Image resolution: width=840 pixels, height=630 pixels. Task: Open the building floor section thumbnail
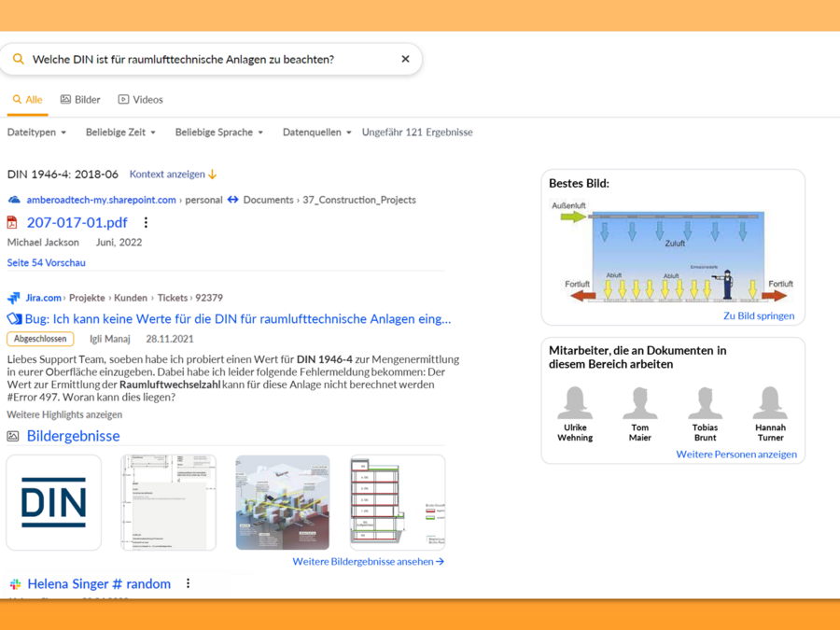click(398, 502)
